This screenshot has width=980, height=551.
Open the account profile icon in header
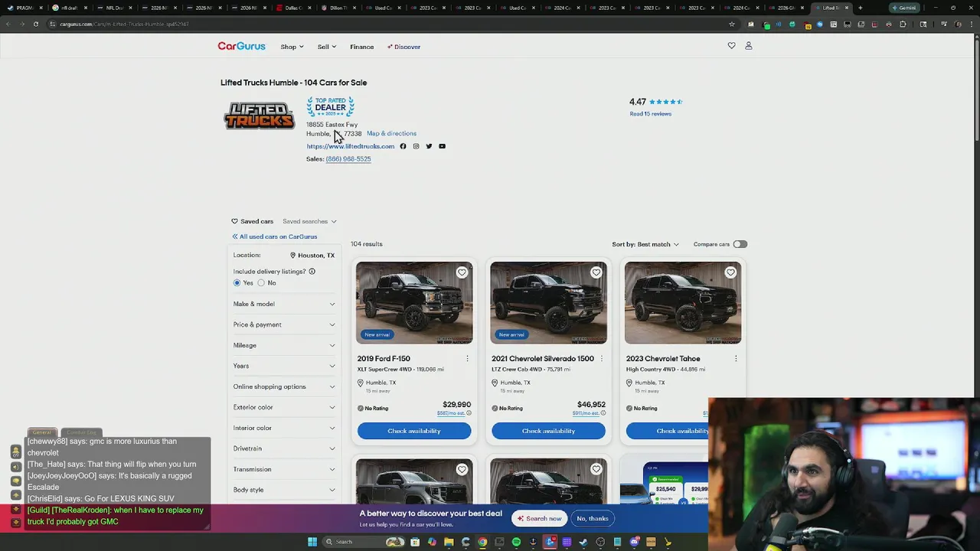click(x=749, y=46)
